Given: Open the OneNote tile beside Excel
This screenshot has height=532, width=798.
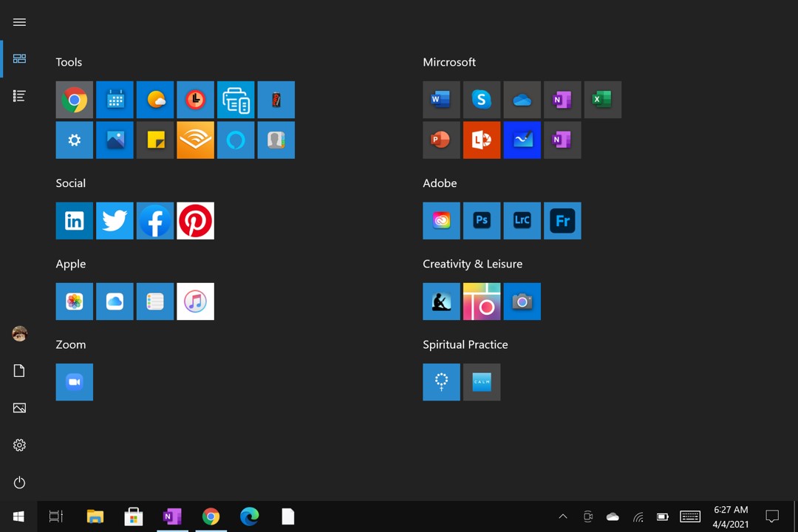Looking at the screenshot, I should 562,100.
